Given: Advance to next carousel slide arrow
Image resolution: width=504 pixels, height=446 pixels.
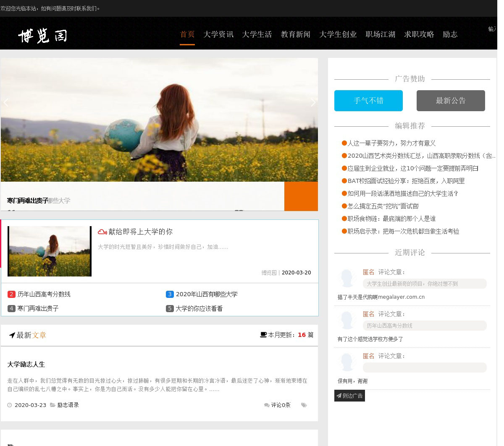Looking at the screenshot, I should pos(312,102).
